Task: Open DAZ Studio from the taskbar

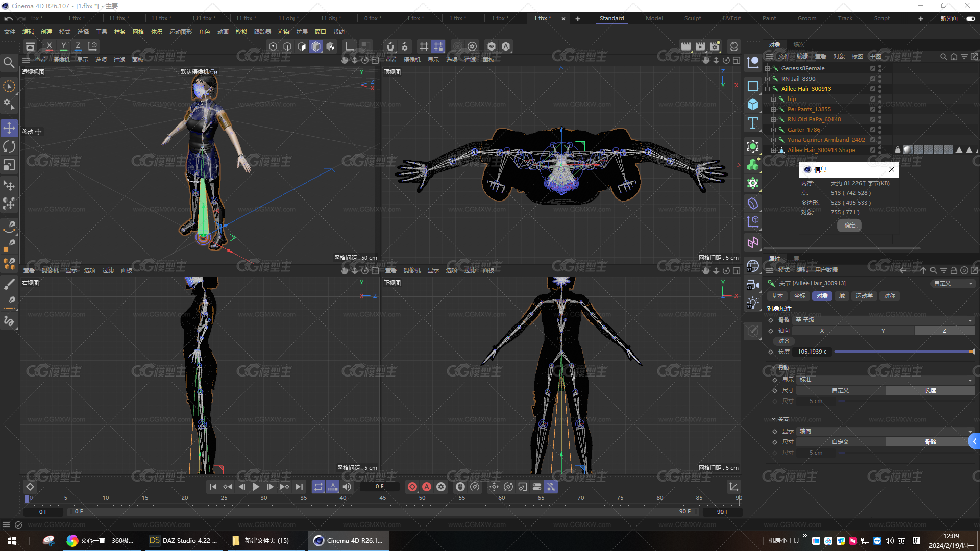Action: tap(184, 541)
